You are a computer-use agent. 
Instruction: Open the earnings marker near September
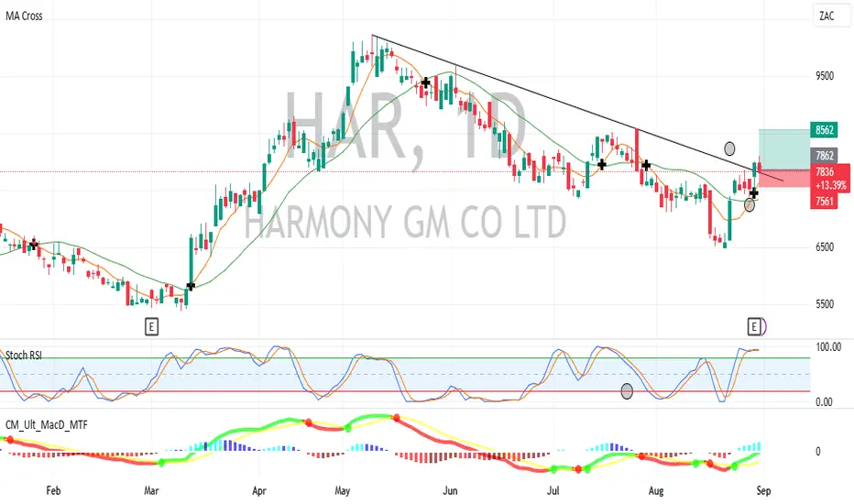click(x=754, y=326)
